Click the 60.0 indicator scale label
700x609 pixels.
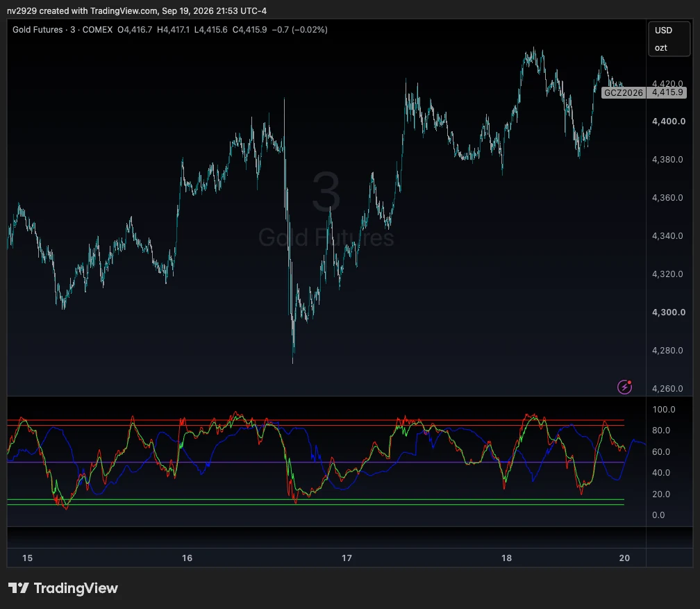(x=661, y=452)
